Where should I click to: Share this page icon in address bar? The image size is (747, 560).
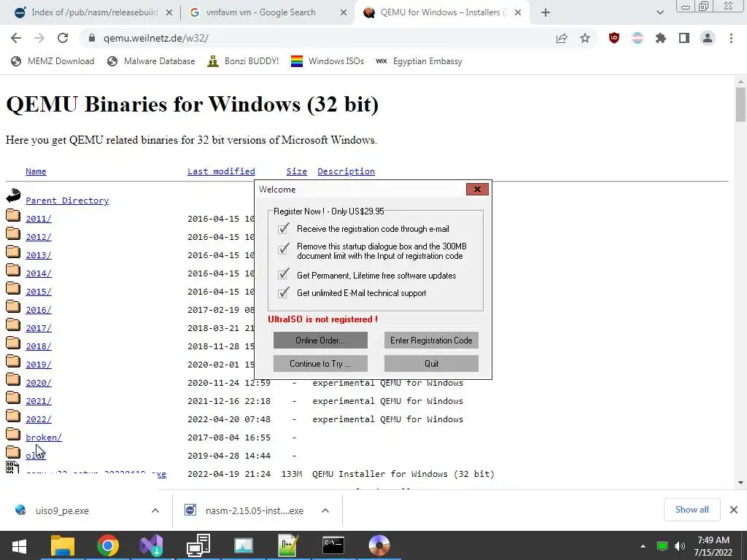[x=562, y=38]
